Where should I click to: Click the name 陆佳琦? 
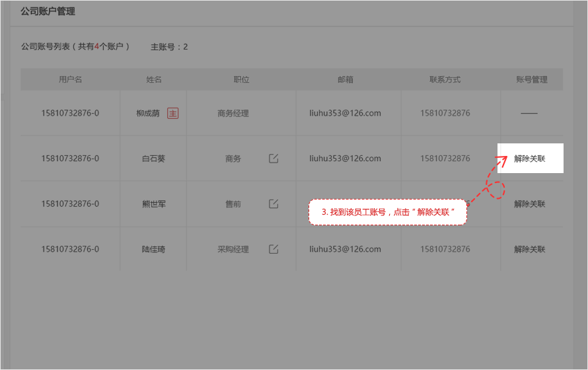tap(153, 249)
